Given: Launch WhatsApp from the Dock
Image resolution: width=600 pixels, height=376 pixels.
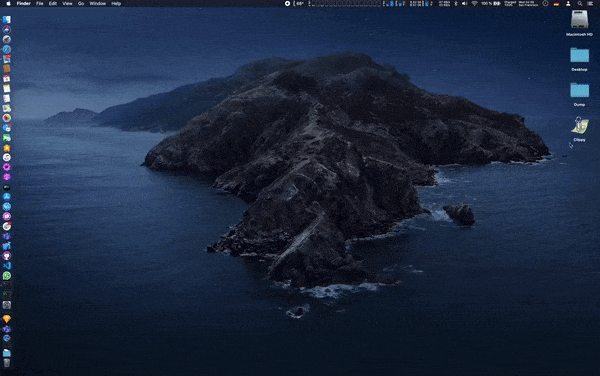Looking at the screenshot, I should [7, 275].
